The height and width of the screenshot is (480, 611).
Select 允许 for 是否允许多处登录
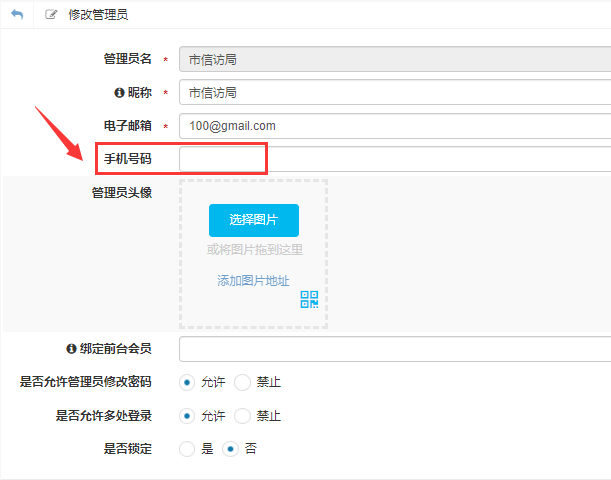click(x=187, y=415)
